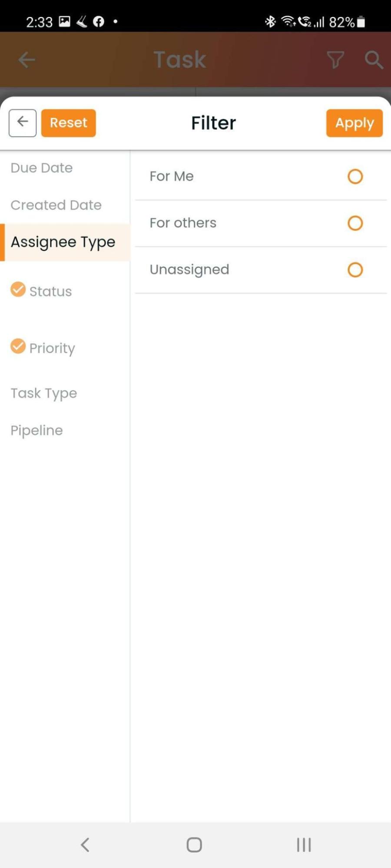The image size is (391, 868).
Task: Click the Reset button
Action: 69,123
